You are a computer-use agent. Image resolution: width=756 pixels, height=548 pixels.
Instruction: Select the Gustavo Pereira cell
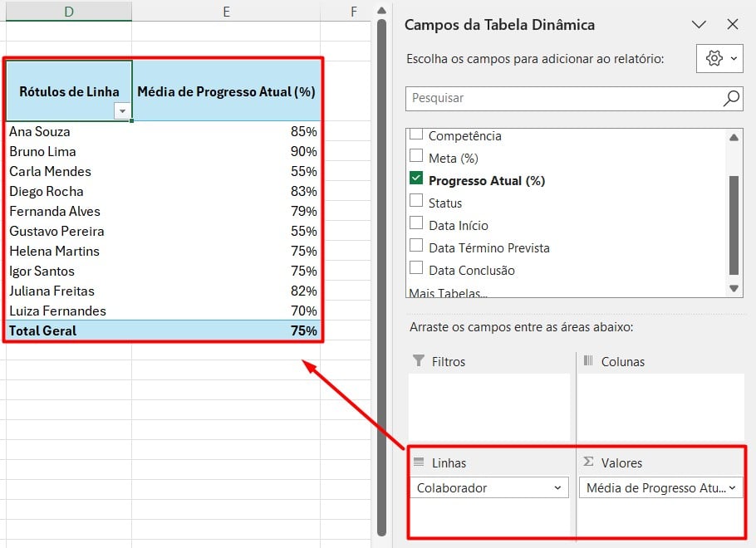coord(69,231)
